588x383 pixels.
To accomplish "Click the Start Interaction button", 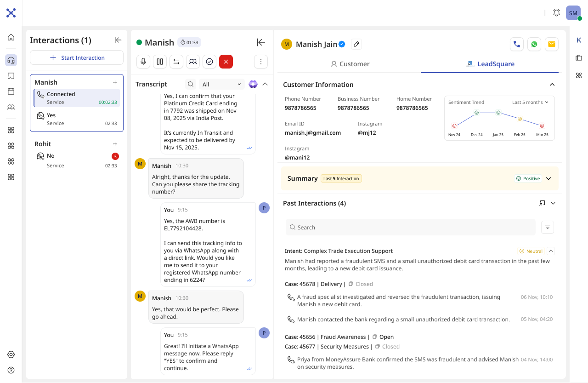I will [77, 57].
